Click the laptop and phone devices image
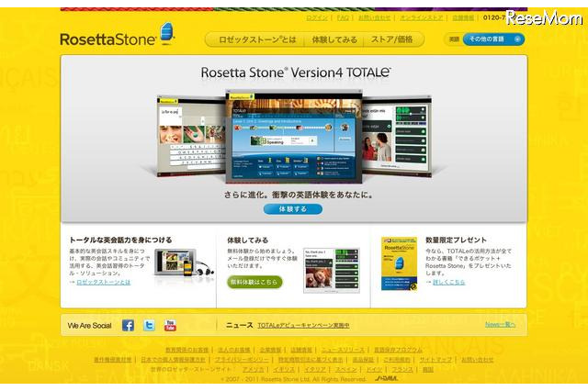Viewport: 588px width, 391px height. [x=184, y=263]
